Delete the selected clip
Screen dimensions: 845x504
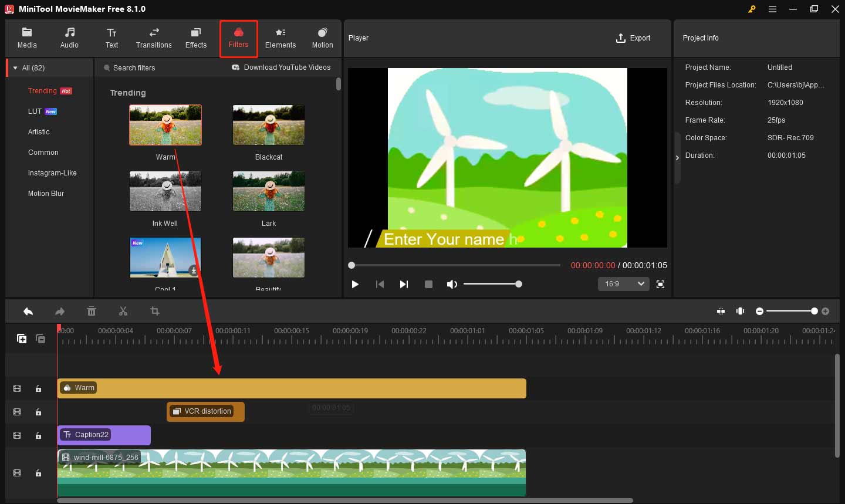point(92,312)
